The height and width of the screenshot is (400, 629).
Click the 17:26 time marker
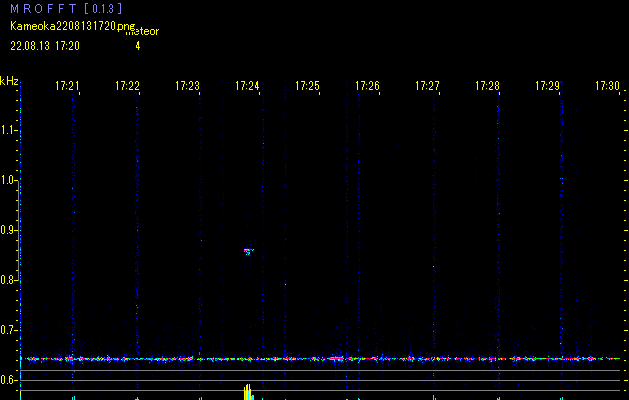(367, 86)
